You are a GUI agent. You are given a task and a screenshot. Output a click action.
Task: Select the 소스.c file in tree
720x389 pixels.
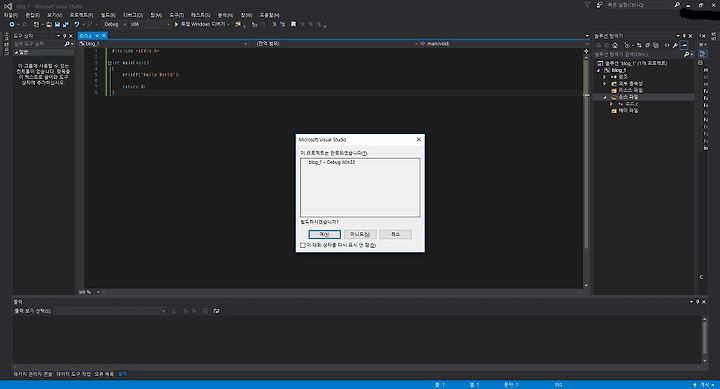(x=628, y=104)
